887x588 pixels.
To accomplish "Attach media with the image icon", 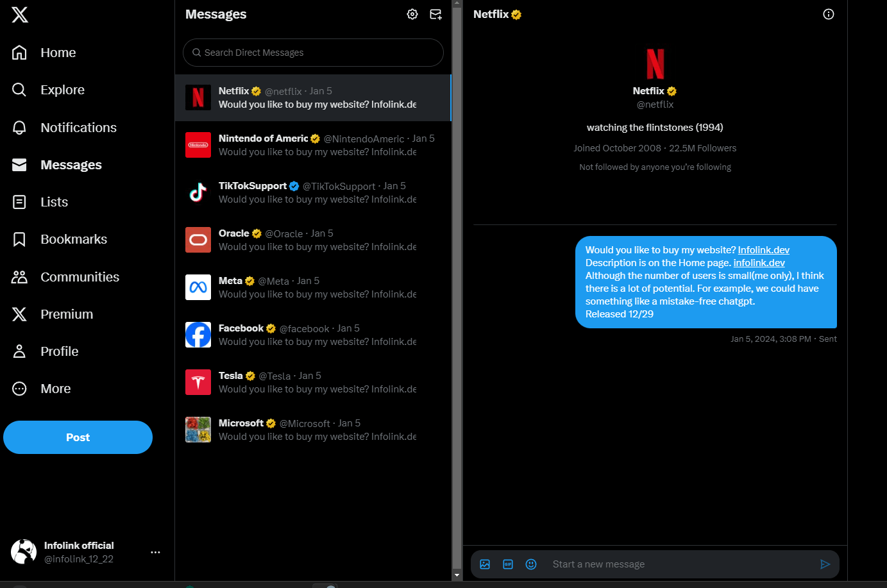I will pyautogui.click(x=485, y=564).
